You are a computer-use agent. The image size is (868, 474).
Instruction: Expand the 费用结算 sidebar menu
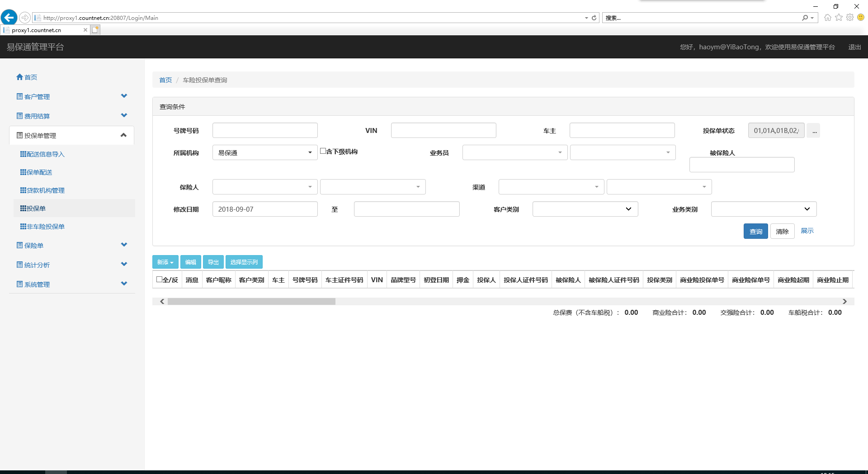coord(72,116)
